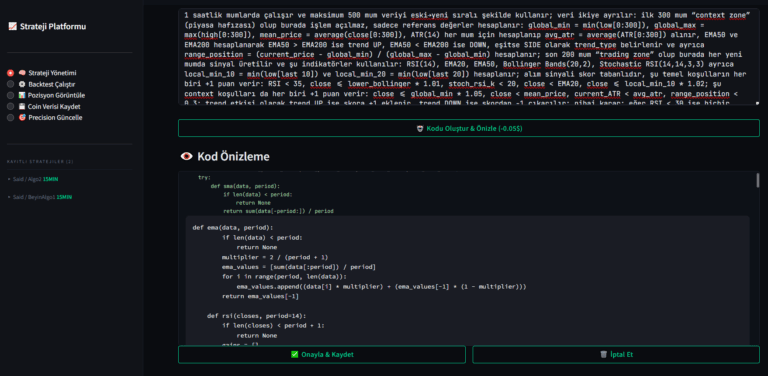This screenshot has height=376, width=768.
Task: Click the trash icon on İptal Et
Action: click(x=603, y=354)
